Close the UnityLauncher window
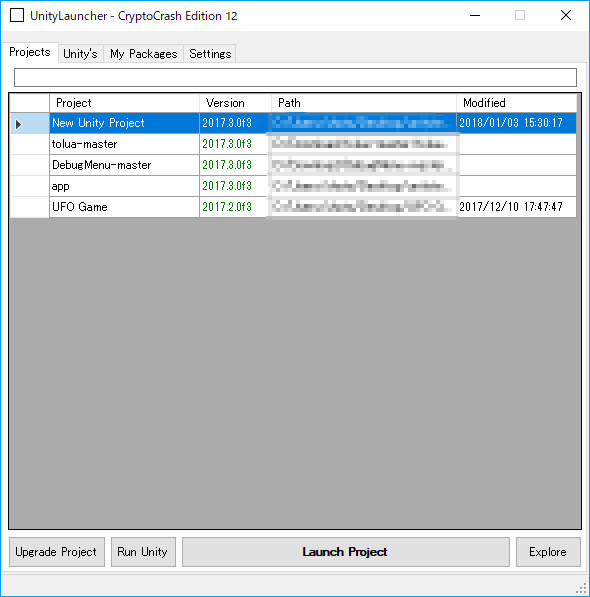Image resolution: width=590 pixels, height=597 pixels. [566, 16]
